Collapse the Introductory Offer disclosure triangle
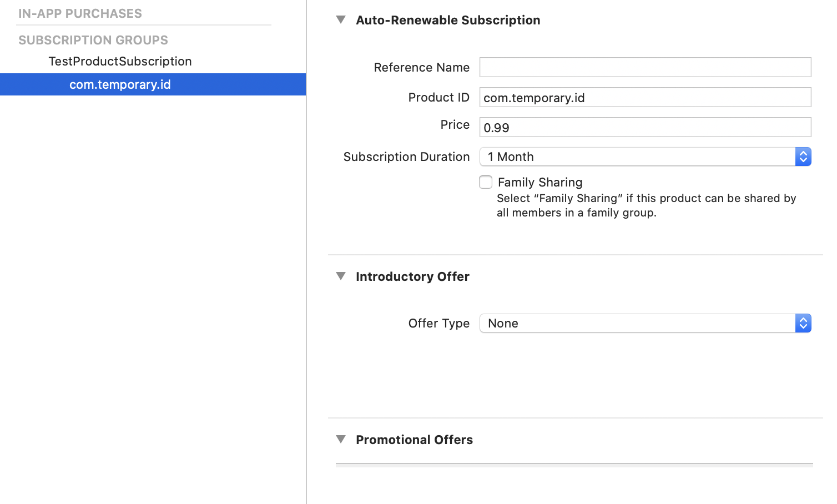Screen dimensions: 837x504 tap(341, 276)
